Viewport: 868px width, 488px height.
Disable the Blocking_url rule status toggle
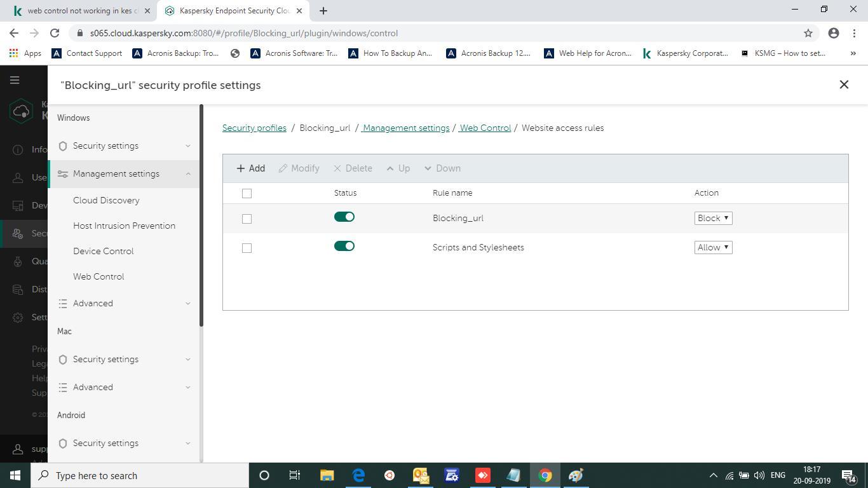coord(344,217)
